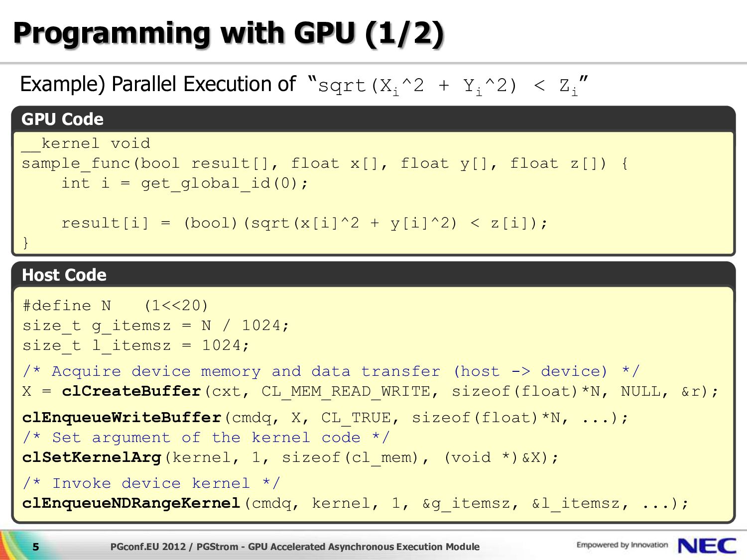Screen dimensions: 747x560
Task: Click the 'Example) Parallel Execution of' text
Action: point(158,84)
